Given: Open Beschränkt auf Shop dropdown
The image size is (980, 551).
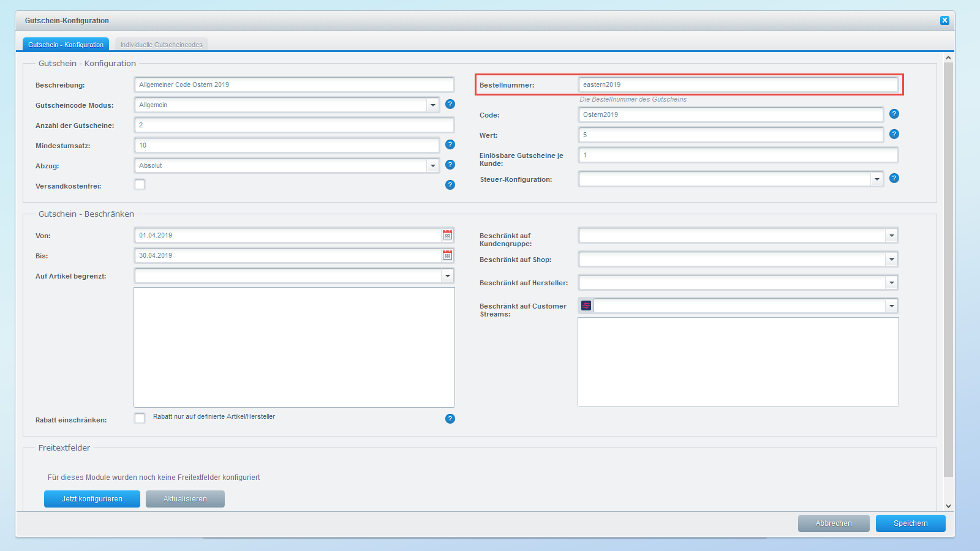Looking at the screenshot, I should pos(892,260).
